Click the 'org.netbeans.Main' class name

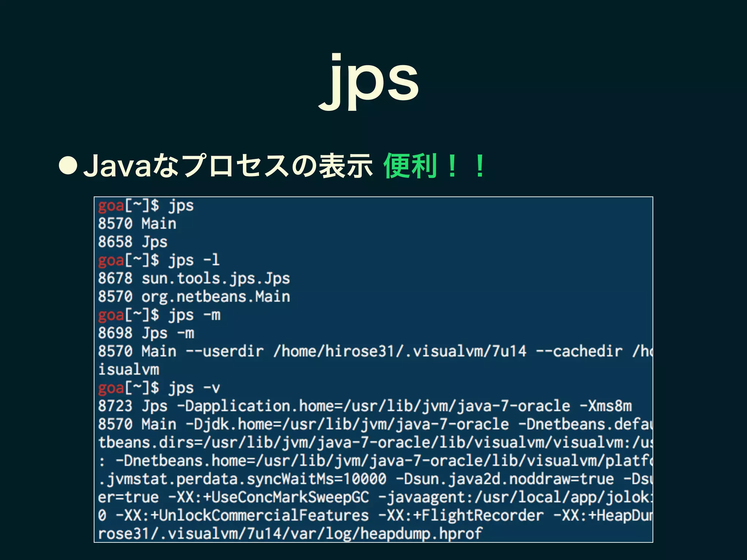(216, 297)
